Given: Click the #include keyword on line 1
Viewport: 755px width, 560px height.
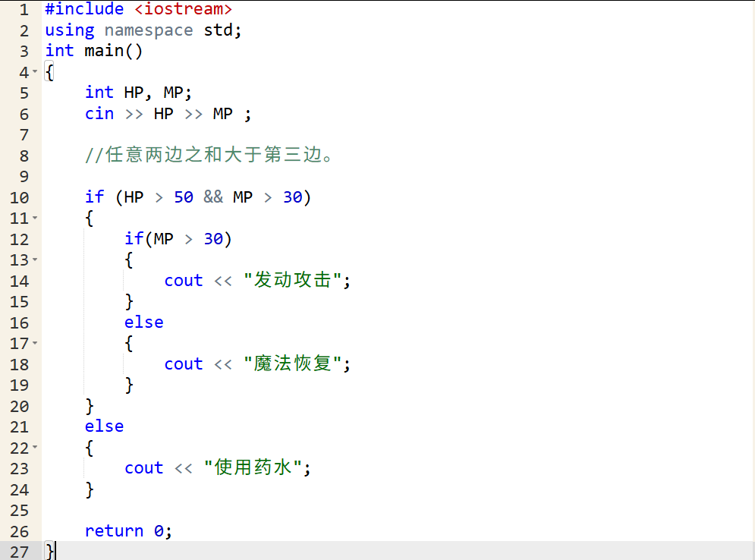Looking at the screenshot, I should pos(84,9).
